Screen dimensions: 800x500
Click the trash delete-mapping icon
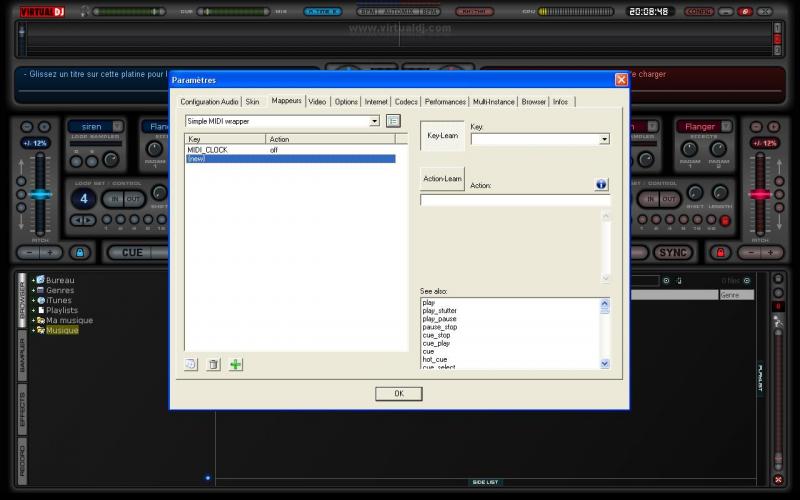[213, 364]
